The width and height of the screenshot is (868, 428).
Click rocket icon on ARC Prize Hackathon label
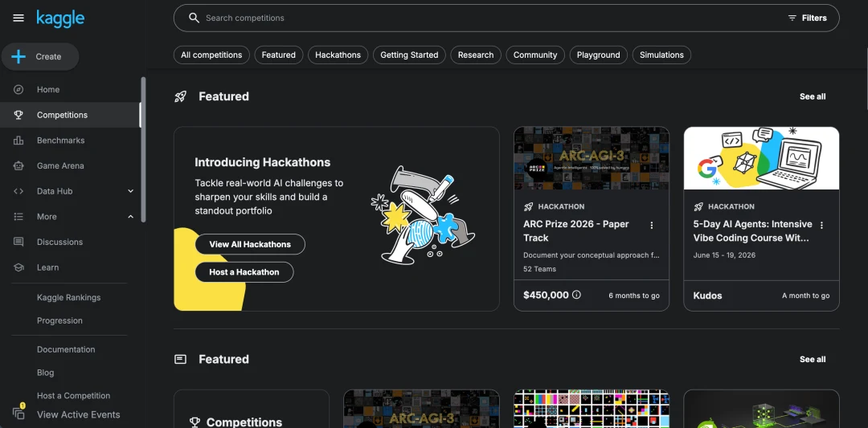click(528, 207)
